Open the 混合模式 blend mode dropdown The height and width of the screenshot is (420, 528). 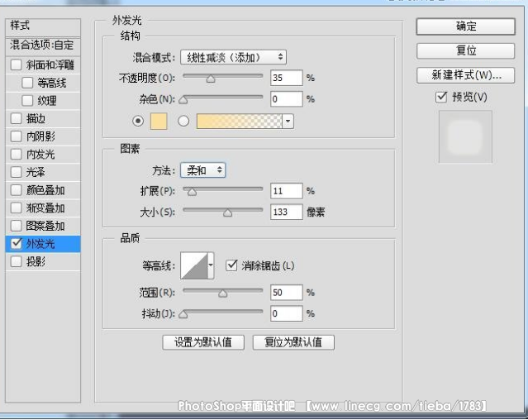point(233,57)
